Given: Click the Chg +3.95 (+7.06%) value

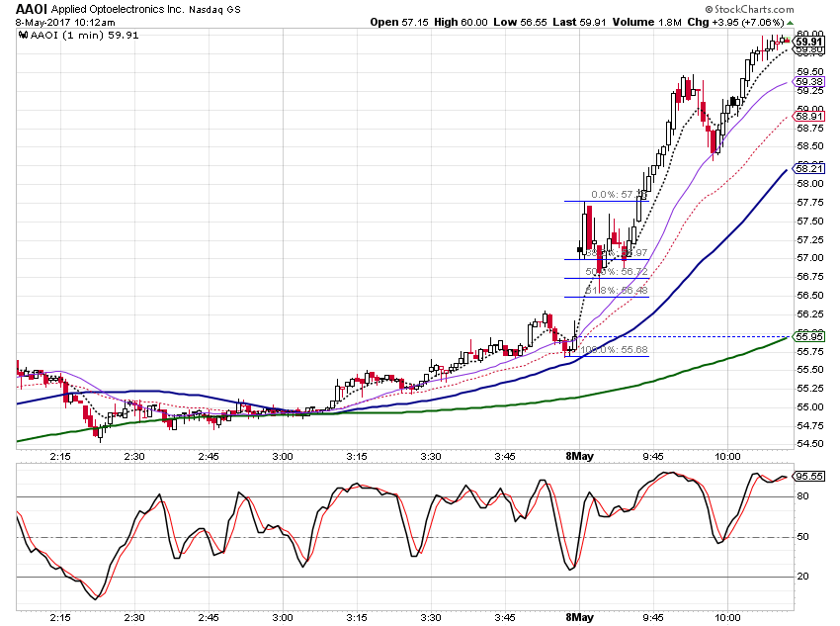Looking at the screenshot, I should 735,23.
